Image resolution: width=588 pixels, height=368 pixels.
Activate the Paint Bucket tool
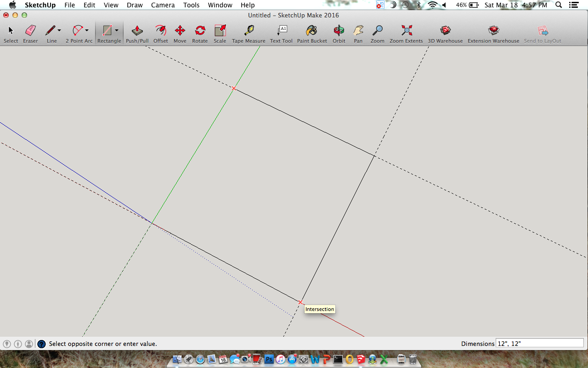[312, 34]
